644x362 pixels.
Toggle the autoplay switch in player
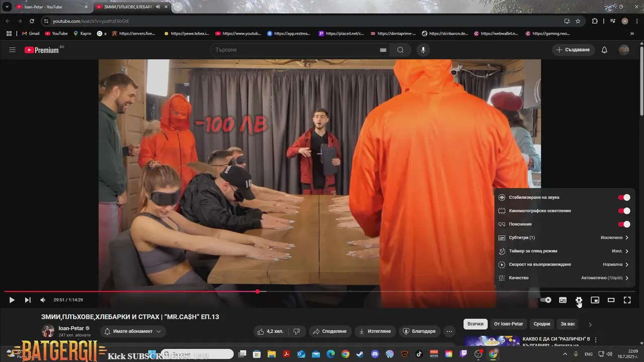[x=546, y=300]
